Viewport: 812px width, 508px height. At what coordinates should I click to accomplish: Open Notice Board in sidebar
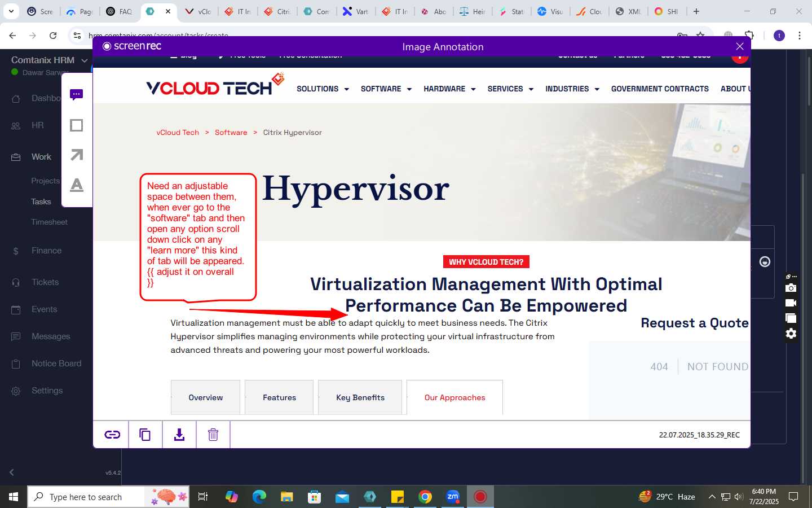(x=56, y=364)
